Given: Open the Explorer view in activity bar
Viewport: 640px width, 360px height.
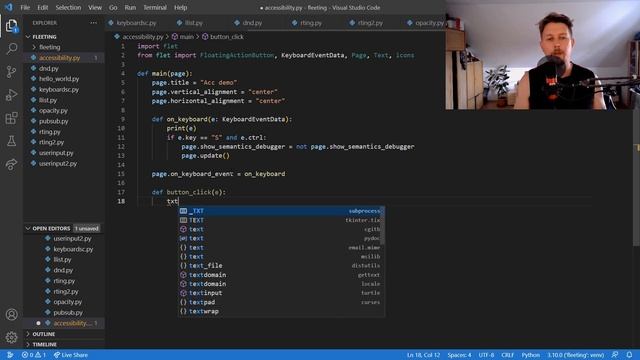Looking at the screenshot, I should click(11, 26).
